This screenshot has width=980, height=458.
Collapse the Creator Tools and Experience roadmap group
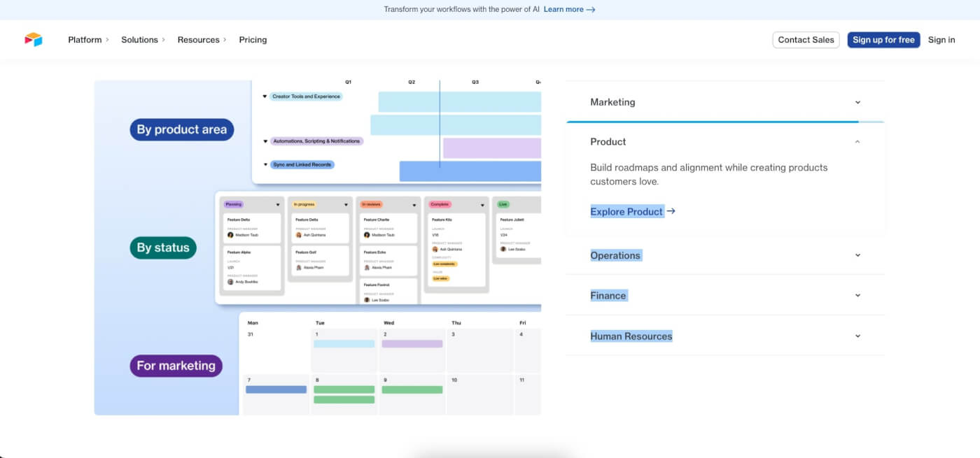click(x=265, y=96)
